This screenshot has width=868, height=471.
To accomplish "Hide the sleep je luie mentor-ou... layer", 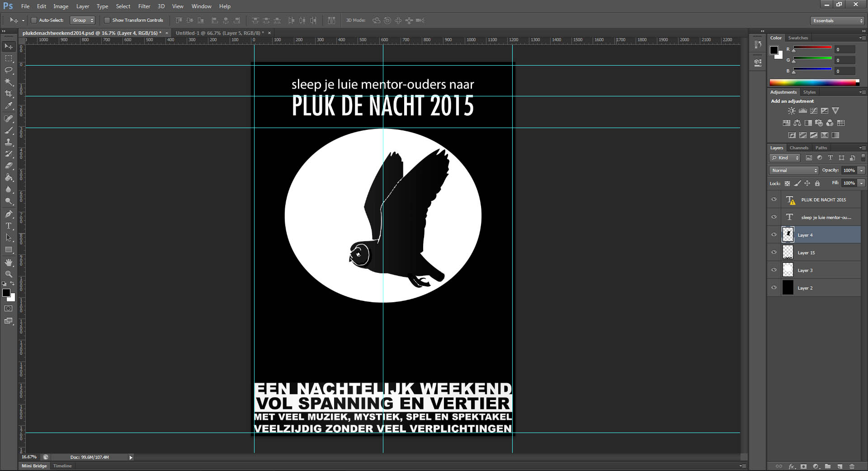I will pos(774,217).
